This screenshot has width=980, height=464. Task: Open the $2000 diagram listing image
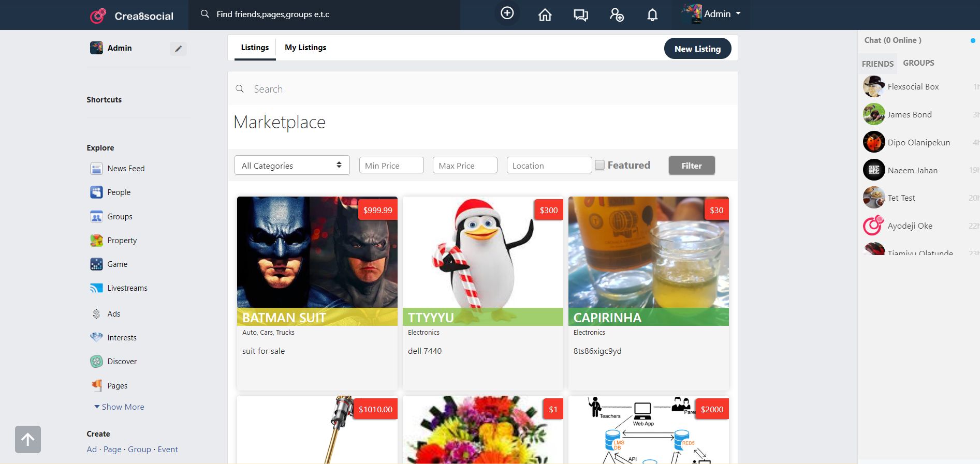click(649, 430)
